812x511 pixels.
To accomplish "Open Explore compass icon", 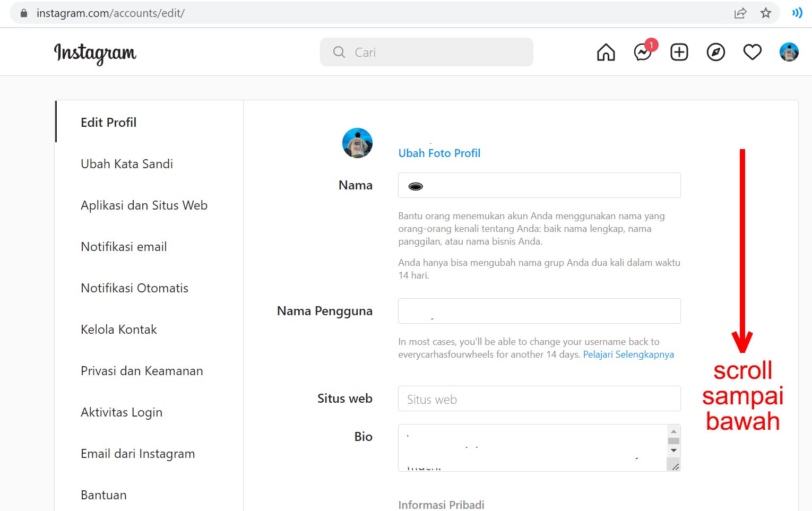I will (716, 52).
